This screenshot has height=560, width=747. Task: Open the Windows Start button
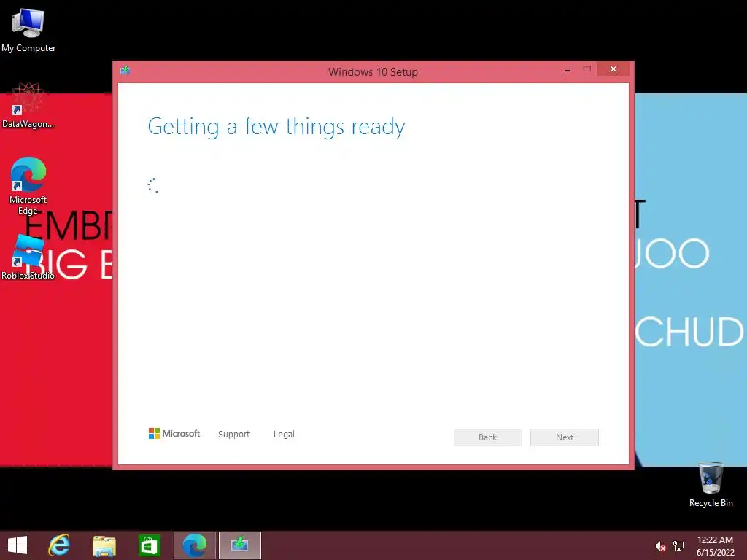[18, 545]
